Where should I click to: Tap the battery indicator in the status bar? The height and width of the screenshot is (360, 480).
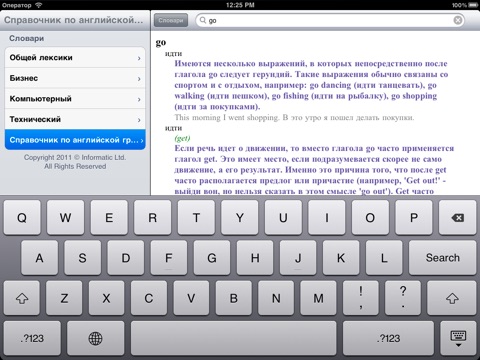pos(473,5)
